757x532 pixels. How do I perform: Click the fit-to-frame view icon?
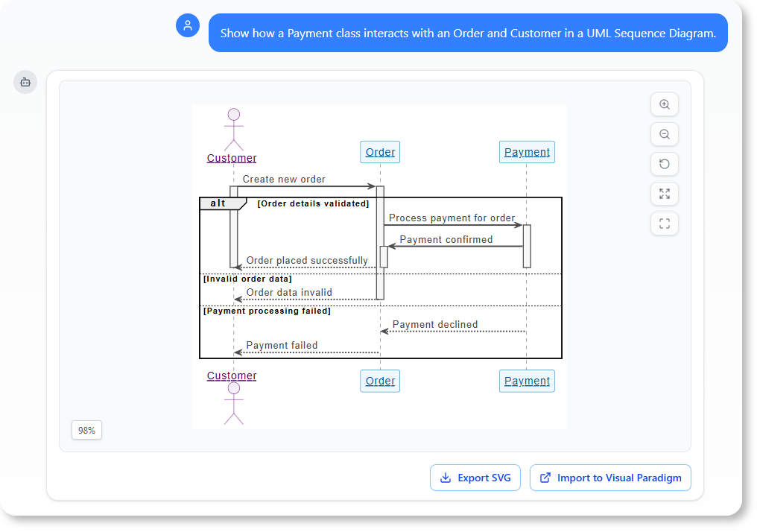pyautogui.click(x=664, y=224)
